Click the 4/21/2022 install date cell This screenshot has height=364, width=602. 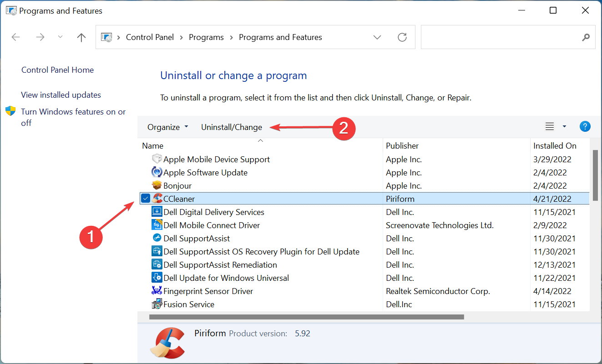[552, 199]
